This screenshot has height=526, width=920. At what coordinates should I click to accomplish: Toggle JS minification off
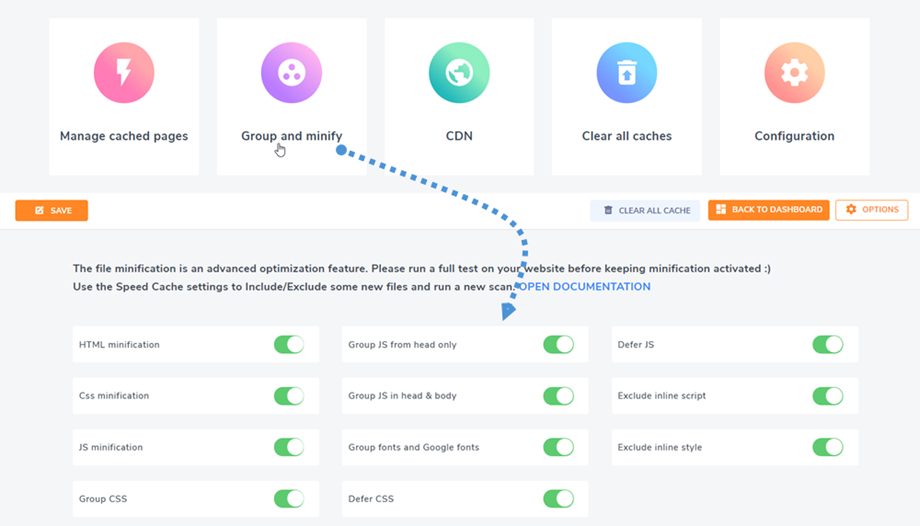pyautogui.click(x=289, y=447)
